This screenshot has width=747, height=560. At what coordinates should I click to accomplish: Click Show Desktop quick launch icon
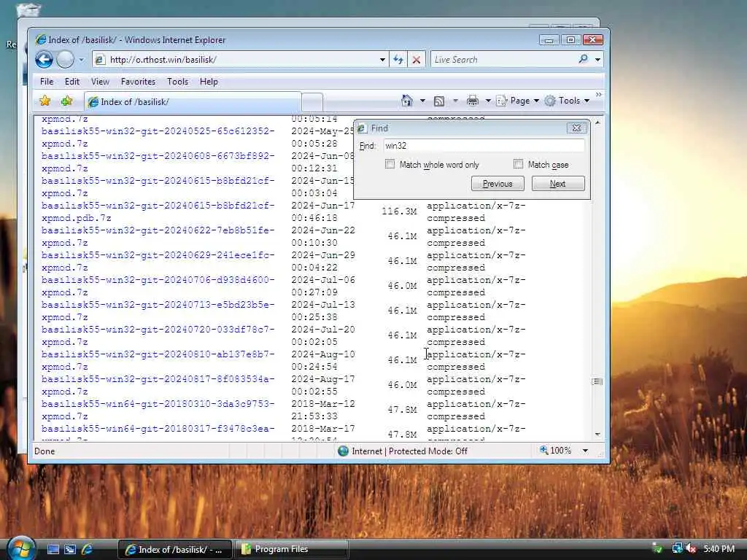pyautogui.click(x=53, y=549)
